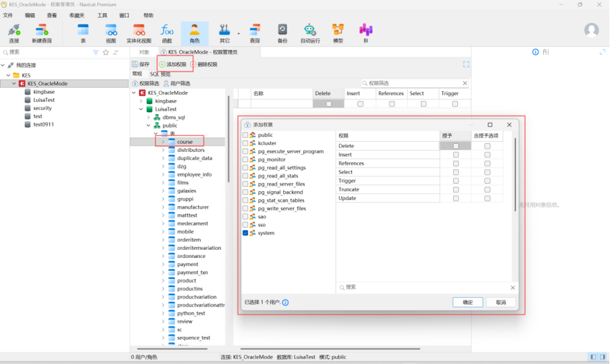The height and width of the screenshot is (364, 610).
Task: Click the 备份 backup toolbar icon
Action: tap(282, 32)
